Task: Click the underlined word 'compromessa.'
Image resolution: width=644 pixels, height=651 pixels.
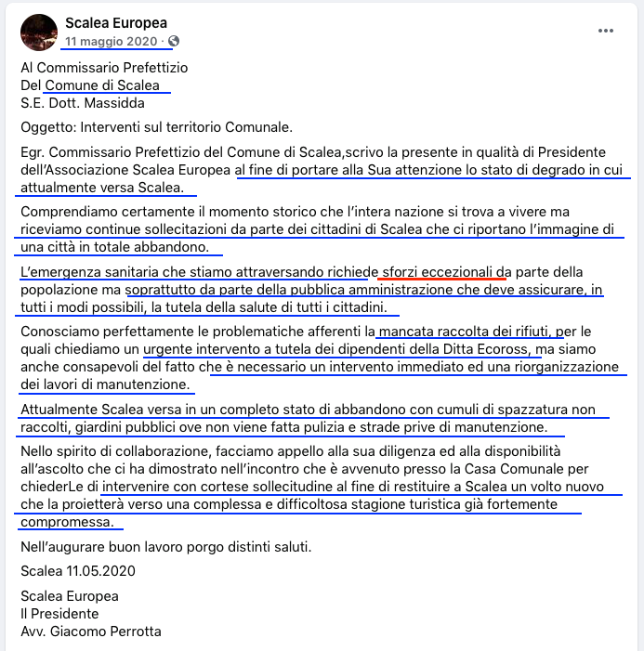Action: [67, 522]
